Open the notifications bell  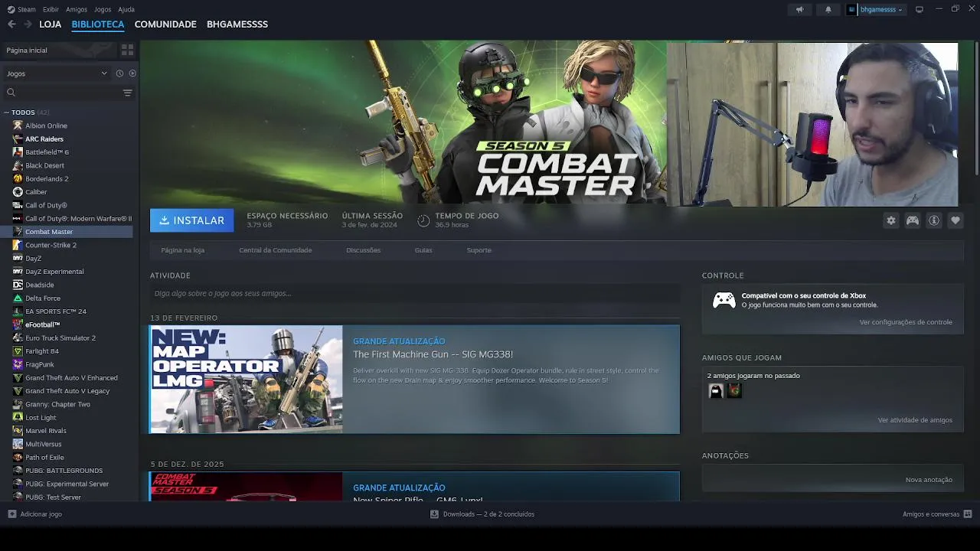click(x=828, y=9)
